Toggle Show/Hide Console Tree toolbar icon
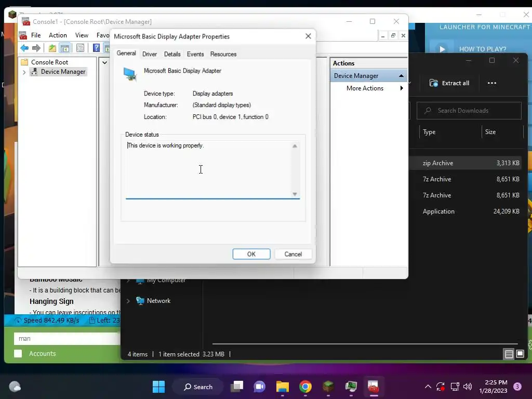The image size is (532, 399). tap(64, 48)
